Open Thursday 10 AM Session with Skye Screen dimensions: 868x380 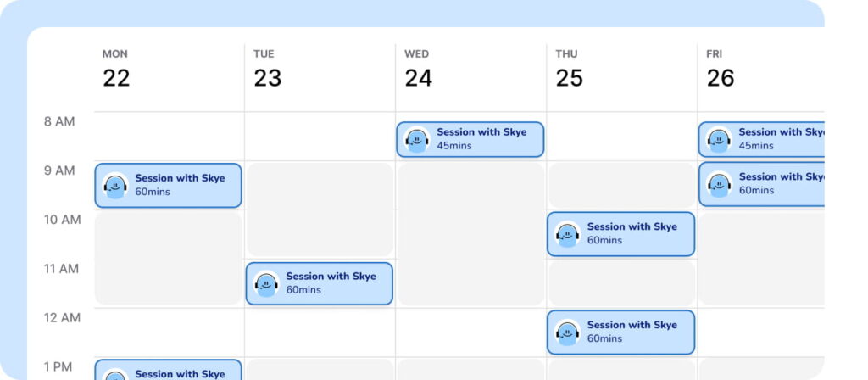(621, 234)
